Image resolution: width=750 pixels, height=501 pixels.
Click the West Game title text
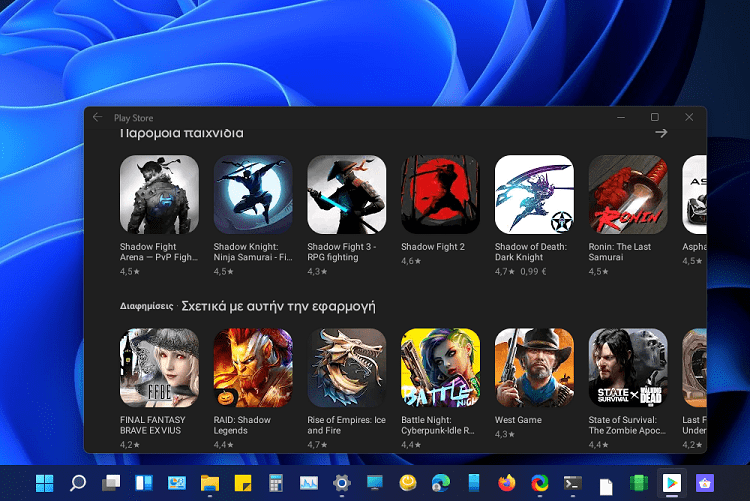[518, 420]
